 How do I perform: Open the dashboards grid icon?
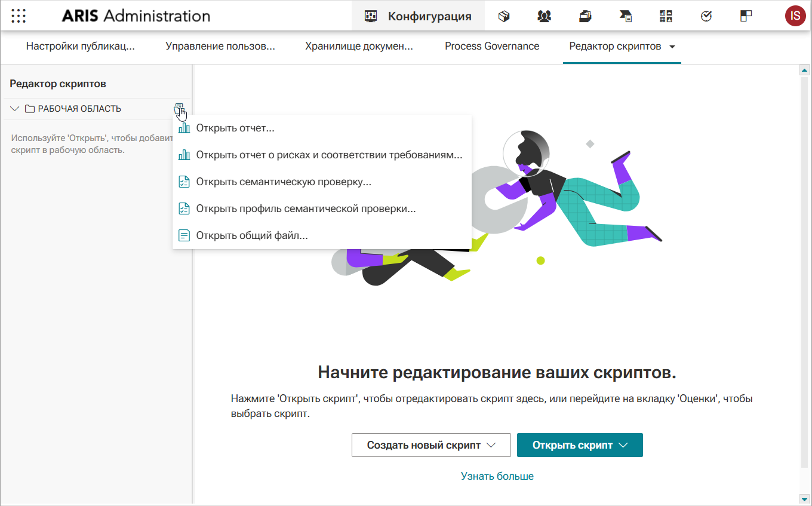point(666,16)
